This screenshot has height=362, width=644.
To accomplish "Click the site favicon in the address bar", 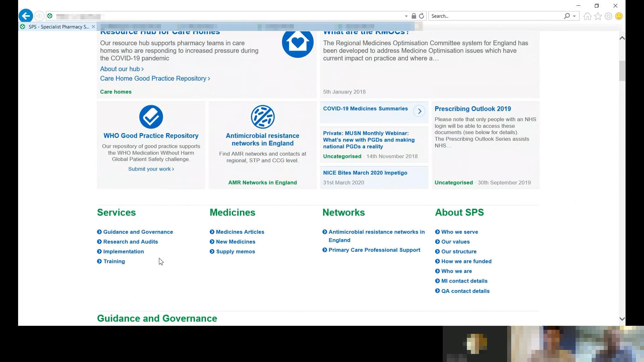I will [50, 16].
